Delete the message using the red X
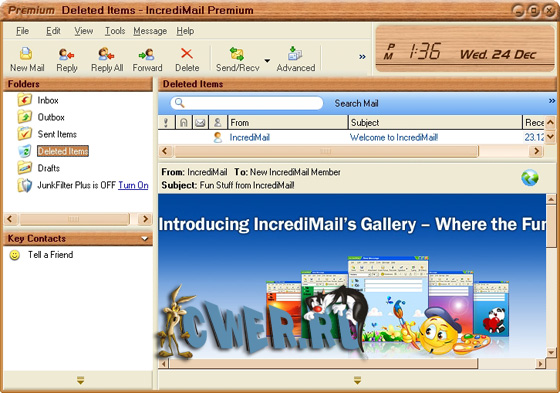 187,54
